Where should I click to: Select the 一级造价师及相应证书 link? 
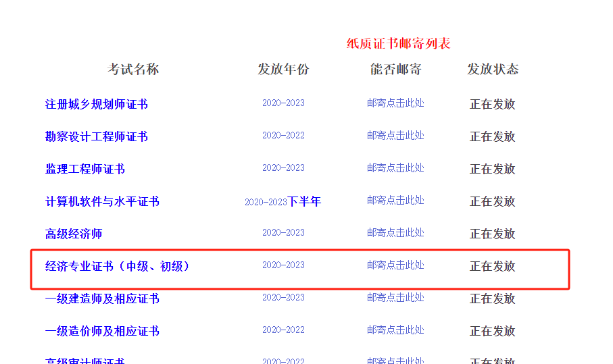tap(102, 331)
